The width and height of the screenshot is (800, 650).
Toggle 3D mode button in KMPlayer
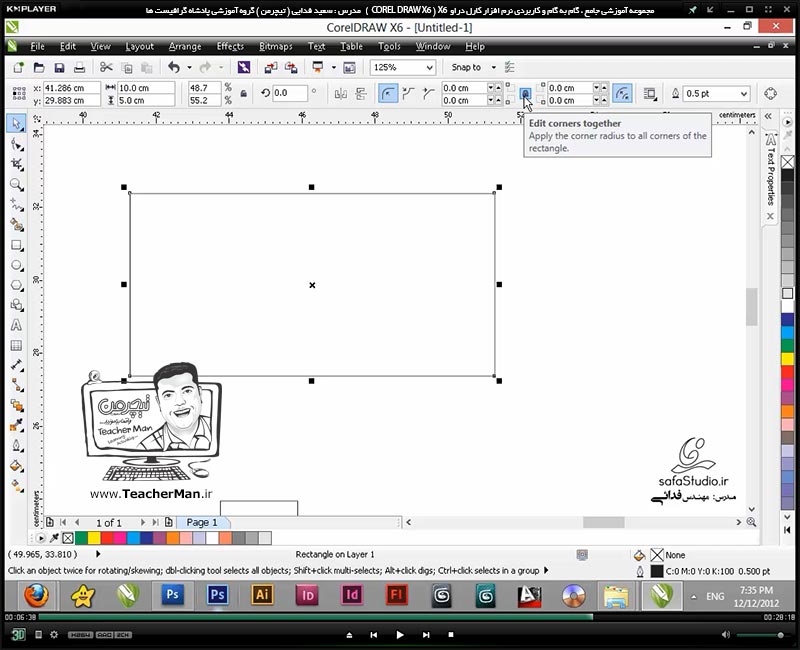pos(18,635)
